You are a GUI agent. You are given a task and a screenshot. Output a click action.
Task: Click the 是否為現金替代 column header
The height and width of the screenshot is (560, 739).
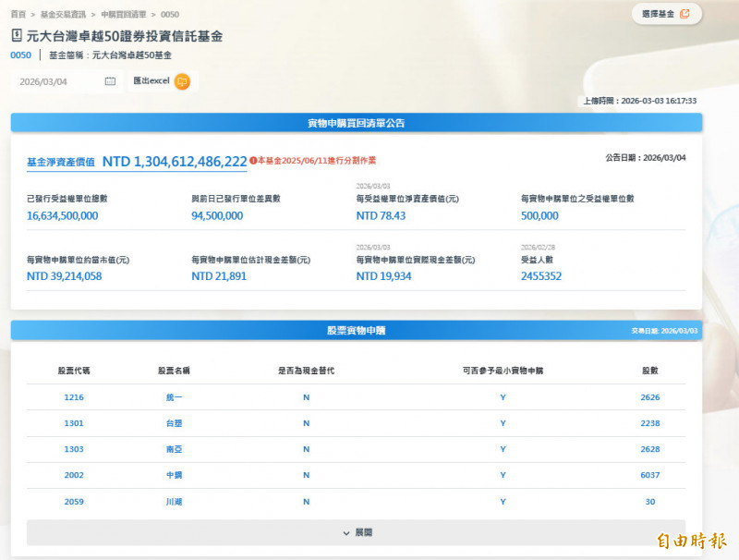(x=307, y=371)
